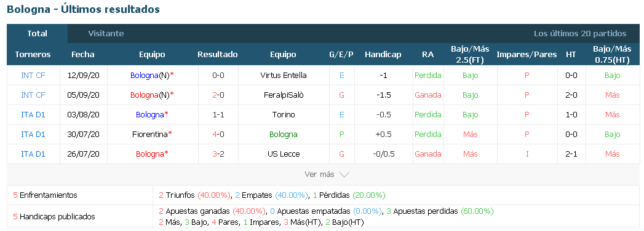Expand the Ver más chevron arrow
This screenshot has width=644, height=231.
click(x=344, y=174)
